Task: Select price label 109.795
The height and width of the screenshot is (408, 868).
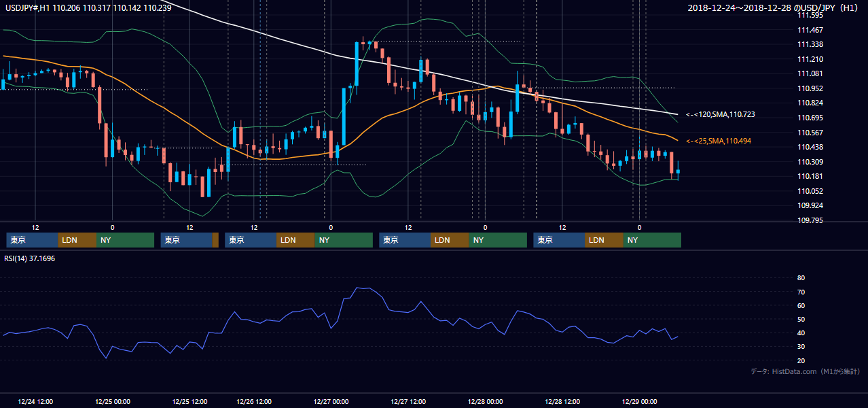Action: 810,220
